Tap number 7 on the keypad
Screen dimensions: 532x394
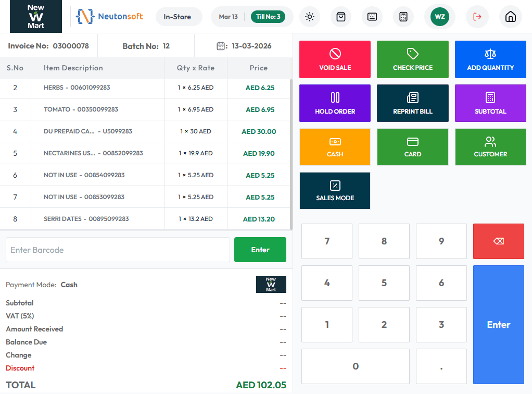(x=327, y=241)
